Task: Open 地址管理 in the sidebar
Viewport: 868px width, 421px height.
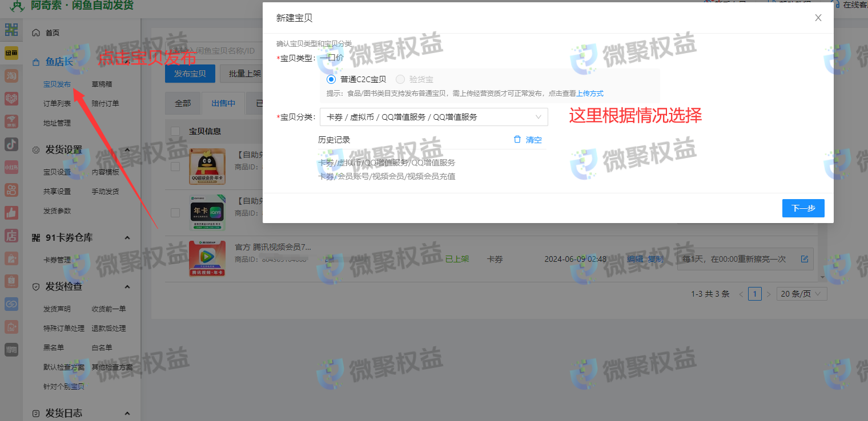Action: pos(57,123)
